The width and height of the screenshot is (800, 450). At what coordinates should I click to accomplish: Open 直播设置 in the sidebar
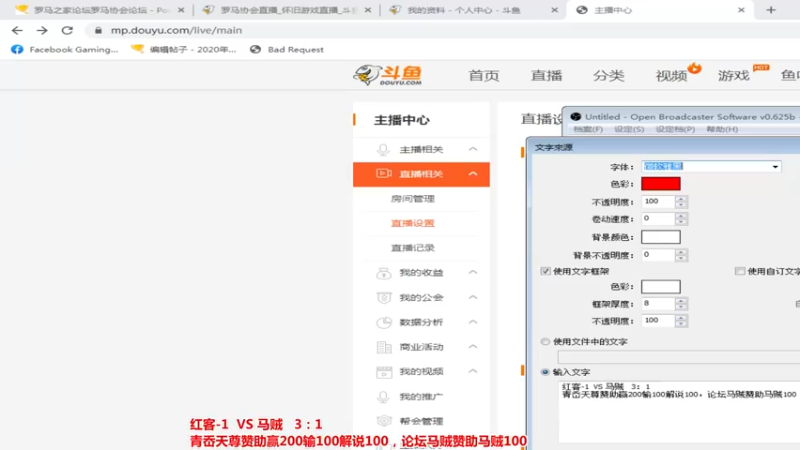click(413, 223)
